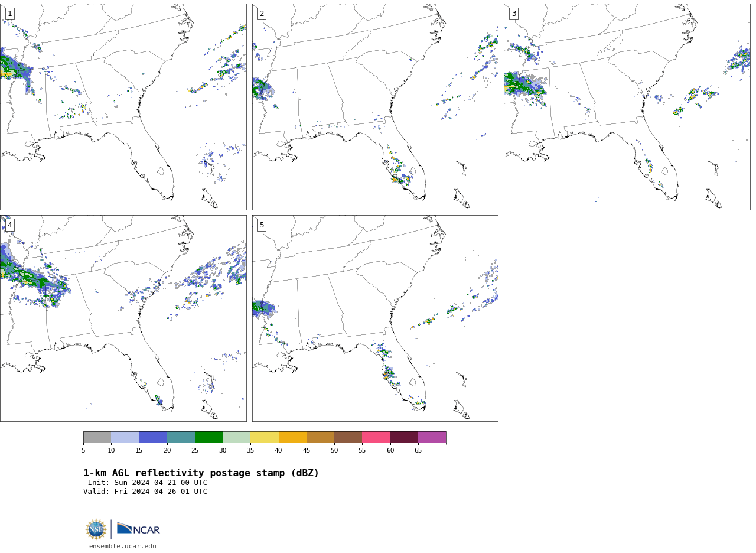Open ensemble member 4 map panel

(123, 318)
